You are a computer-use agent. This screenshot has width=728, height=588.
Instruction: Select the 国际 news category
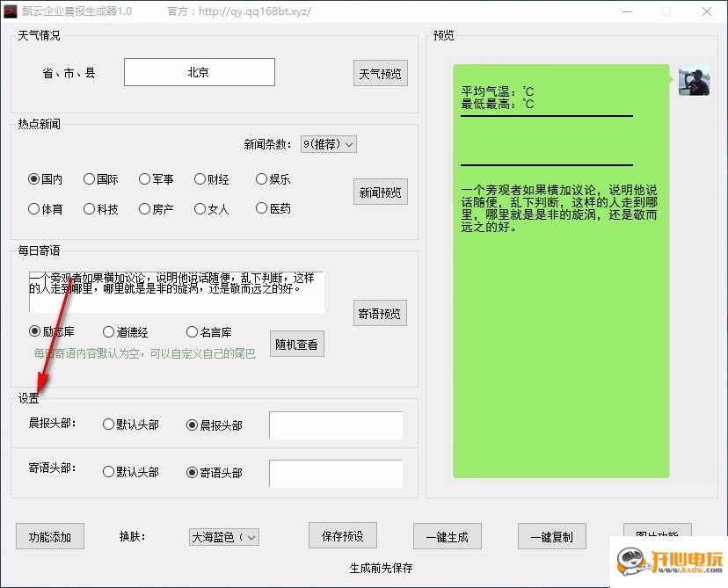101,179
